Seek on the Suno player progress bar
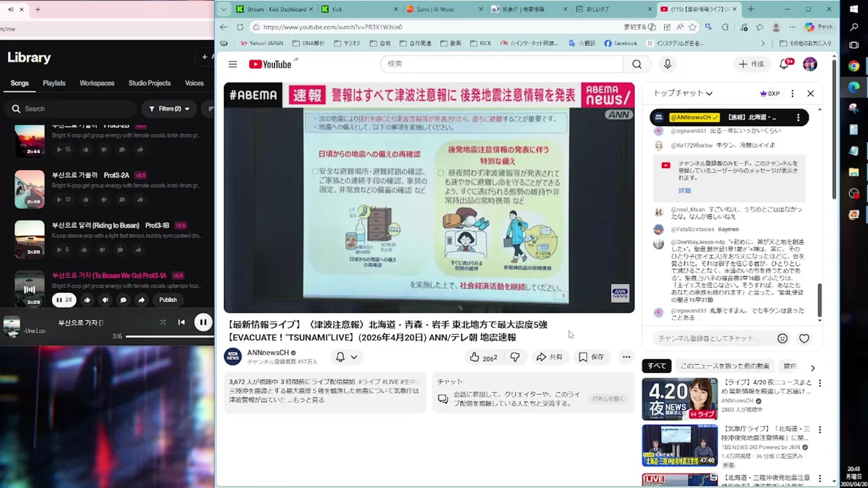Screen dimensions: 868x488 click(x=170, y=336)
